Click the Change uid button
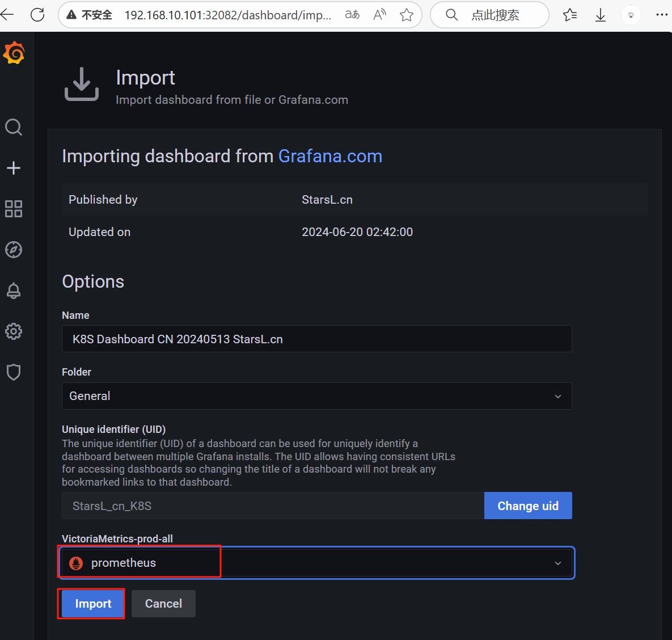This screenshot has width=672, height=640. point(528,506)
